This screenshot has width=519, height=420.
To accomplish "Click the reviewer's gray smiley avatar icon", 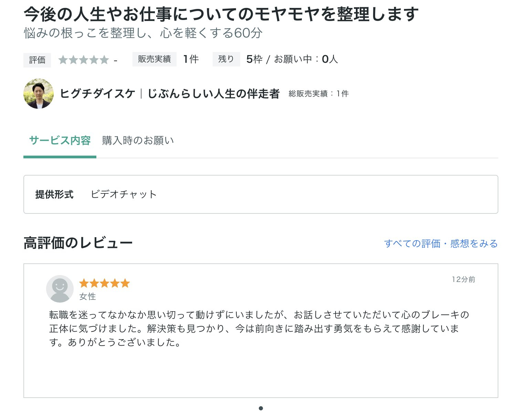I will point(60,288).
